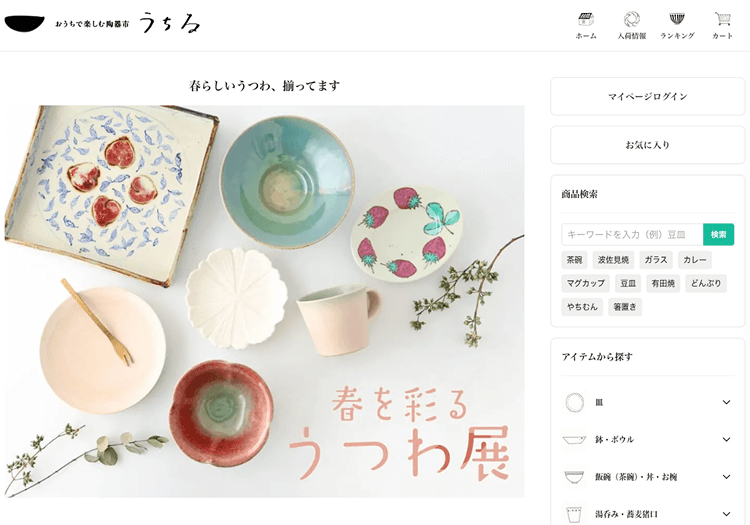Open the ホーム house icon
750x525 pixels.
tap(586, 20)
